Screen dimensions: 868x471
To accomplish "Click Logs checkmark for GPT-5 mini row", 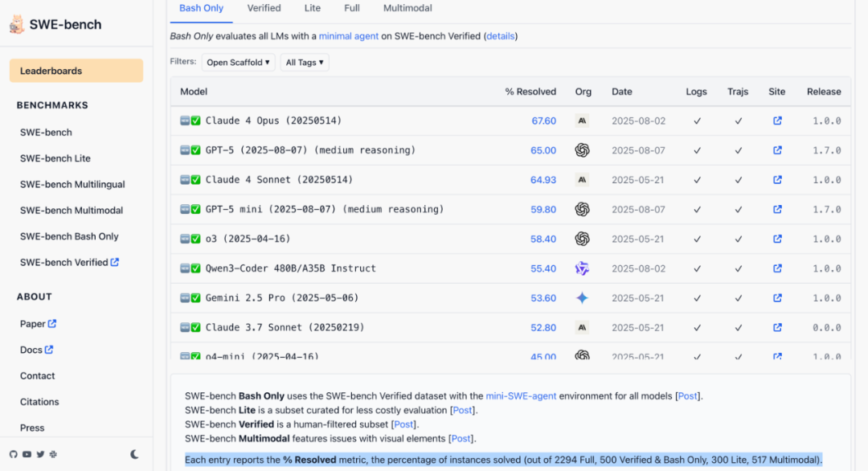I will [x=697, y=209].
